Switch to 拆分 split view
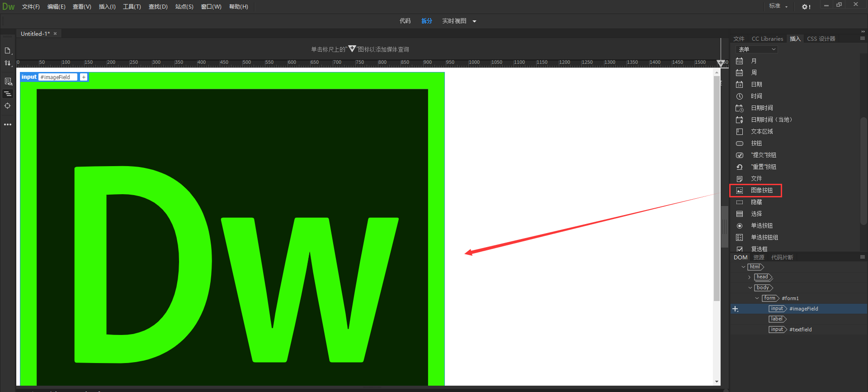This screenshot has width=868, height=392. click(x=427, y=21)
